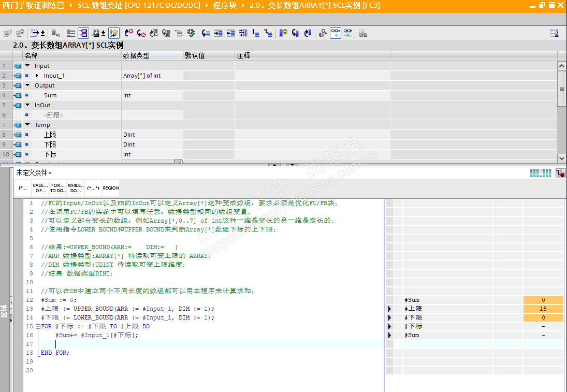Screen dimensions: 567x392
Task: Expand the #上限 watch row arrow
Action: tap(389, 309)
